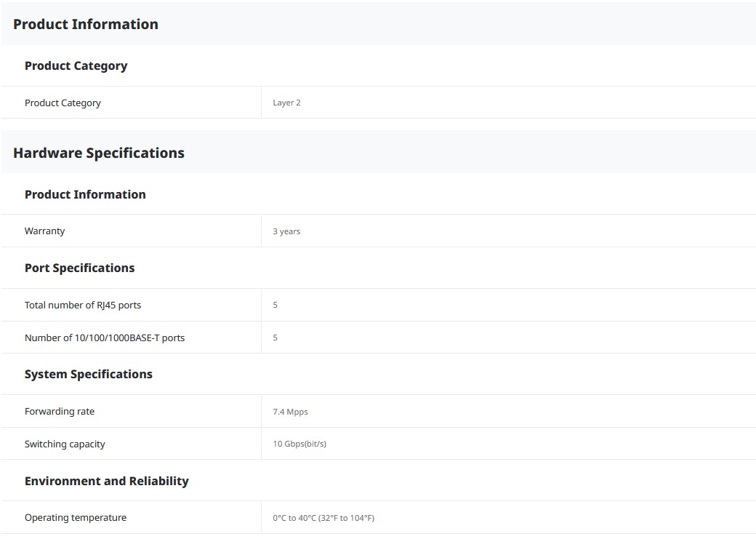Select the Product Category row label
Viewport: 756px width, 539px height.
[63, 103]
